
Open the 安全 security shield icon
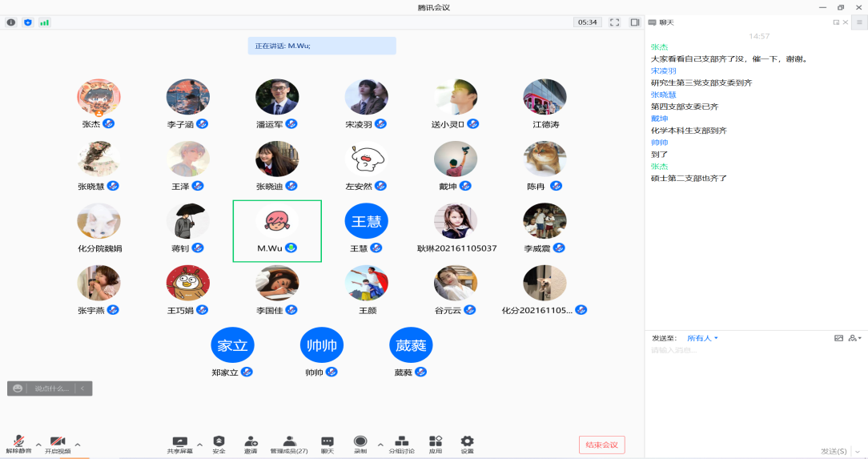coord(219,443)
